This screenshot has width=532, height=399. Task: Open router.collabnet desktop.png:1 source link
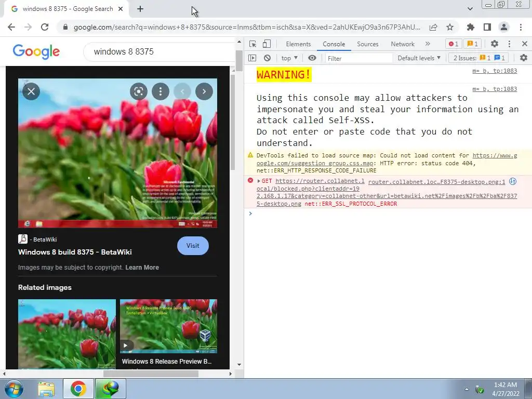436,182
